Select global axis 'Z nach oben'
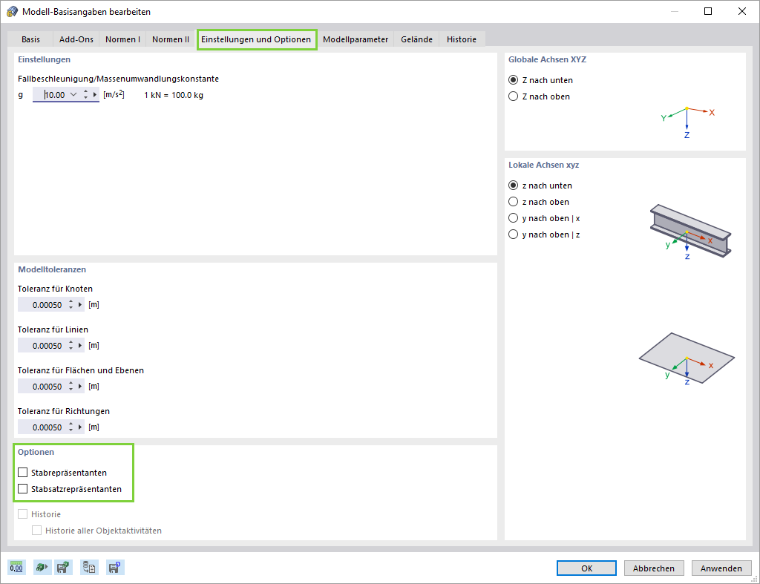Viewport: 760px width, 584px height. pyautogui.click(x=513, y=96)
